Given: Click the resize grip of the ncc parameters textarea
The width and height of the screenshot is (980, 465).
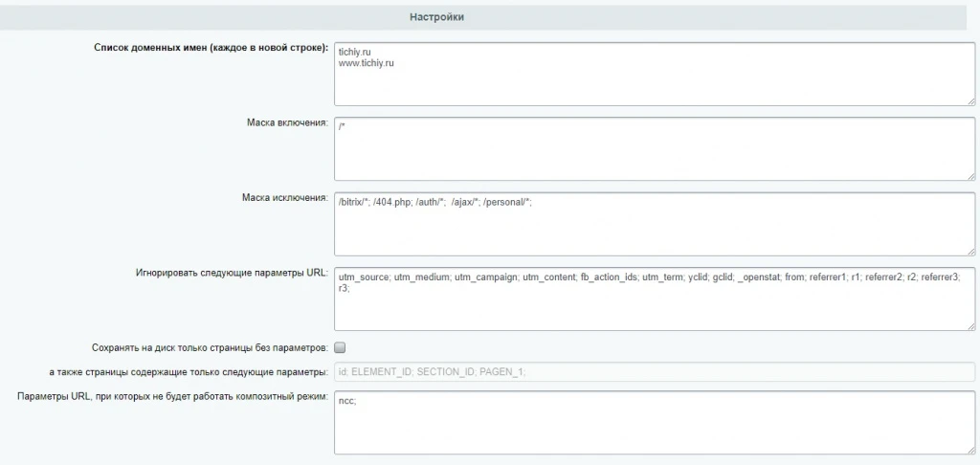Looking at the screenshot, I should [x=971, y=450].
